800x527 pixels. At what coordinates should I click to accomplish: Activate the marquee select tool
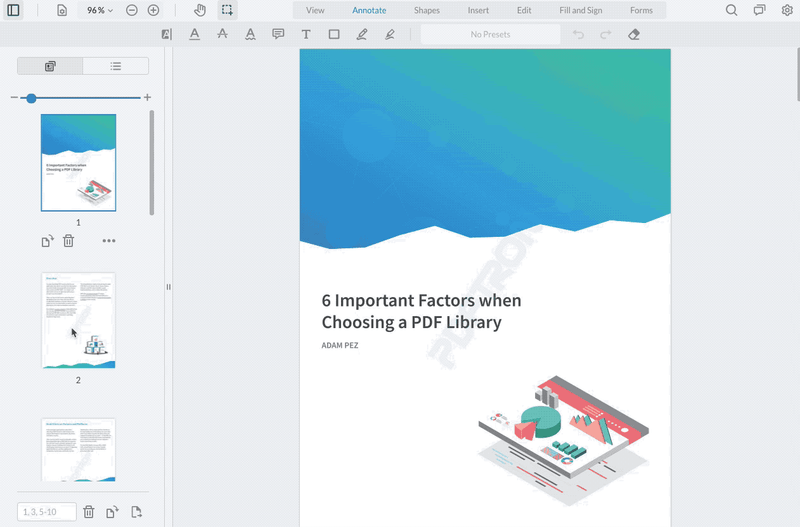coord(227,10)
